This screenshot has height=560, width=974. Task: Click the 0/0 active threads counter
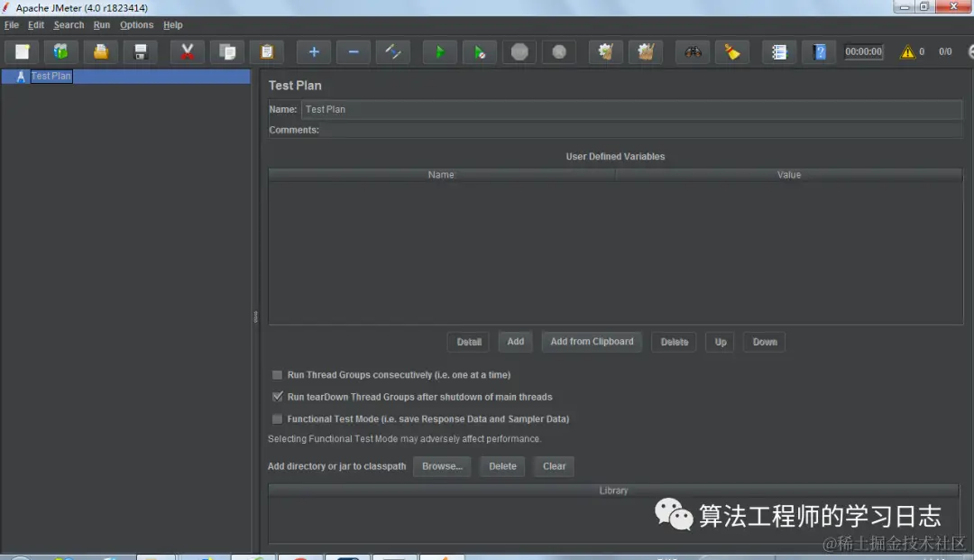coord(945,51)
